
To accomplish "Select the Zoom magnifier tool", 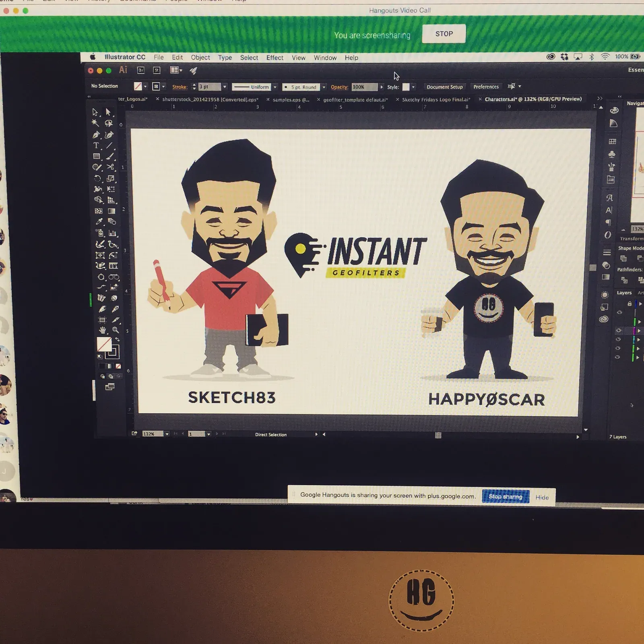I will click(116, 330).
